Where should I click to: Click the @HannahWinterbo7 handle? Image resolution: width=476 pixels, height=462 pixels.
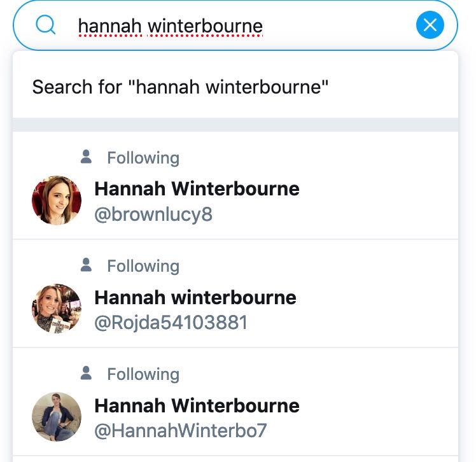click(x=181, y=431)
